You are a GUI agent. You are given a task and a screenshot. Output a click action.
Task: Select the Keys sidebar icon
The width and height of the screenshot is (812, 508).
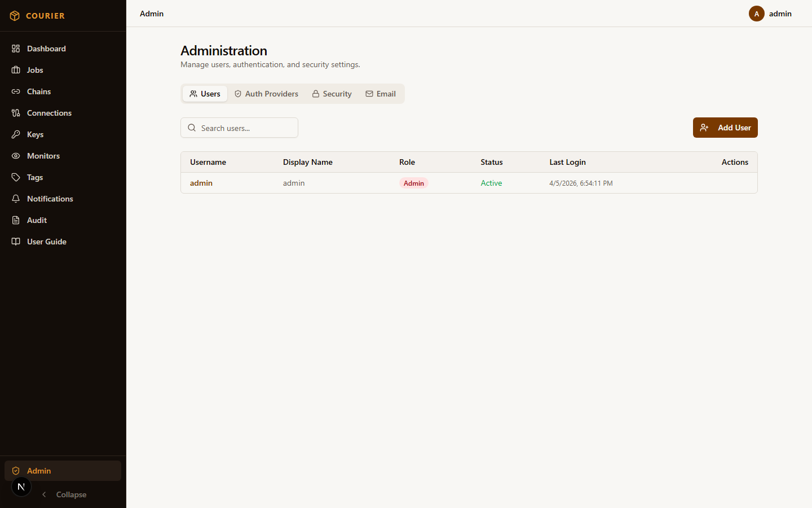tap(16, 134)
